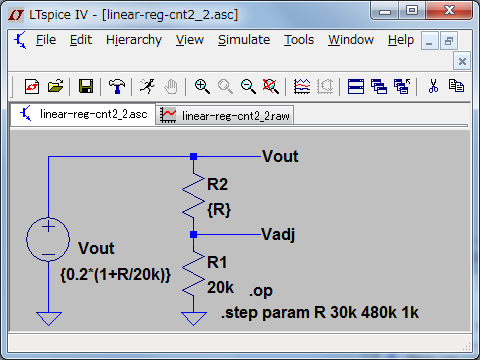
Task: Open a file with the folder icon
Action: (x=55, y=87)
